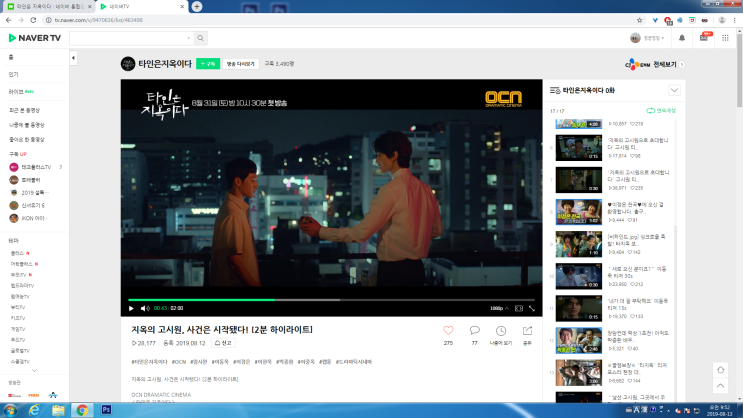Go to top with the page up-arrow button

tap(720, 386)
